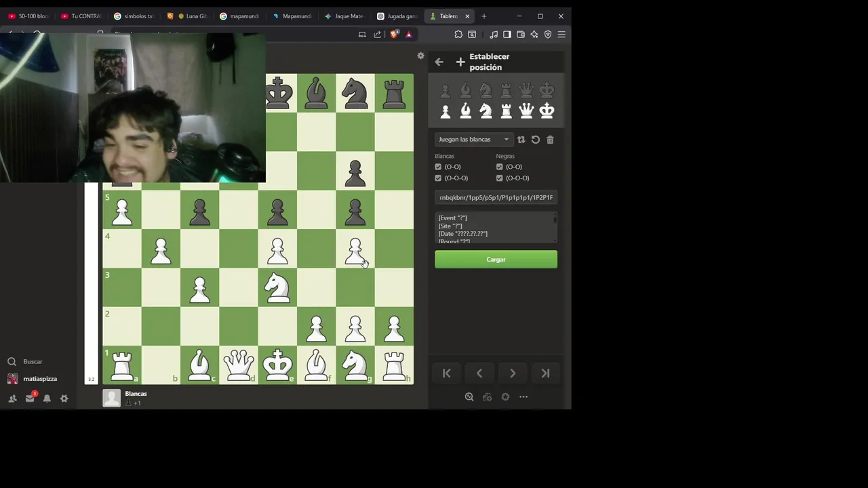
Task: Open the browser hamburger menu
Action: [561, 35]
